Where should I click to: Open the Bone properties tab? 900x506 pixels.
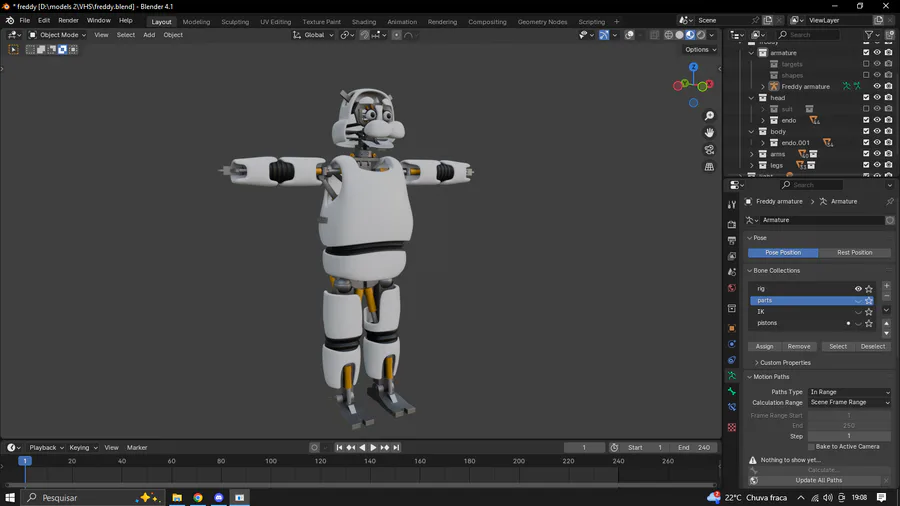click(x=732, y=391)
